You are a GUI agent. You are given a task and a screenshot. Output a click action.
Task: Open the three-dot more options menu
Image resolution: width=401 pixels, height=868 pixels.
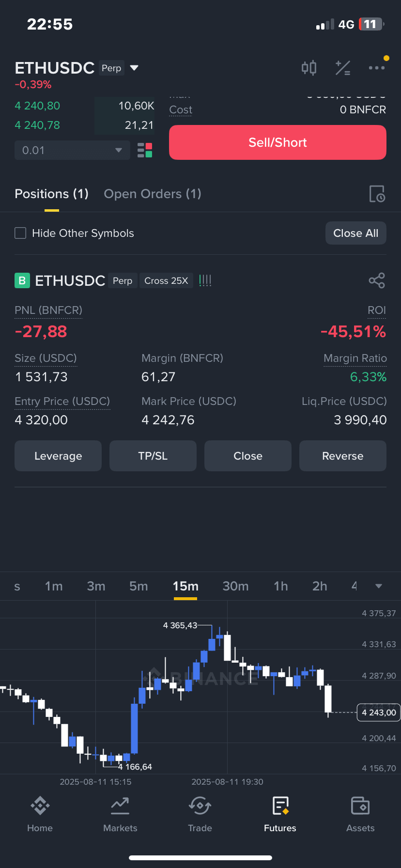click(376, 68)
